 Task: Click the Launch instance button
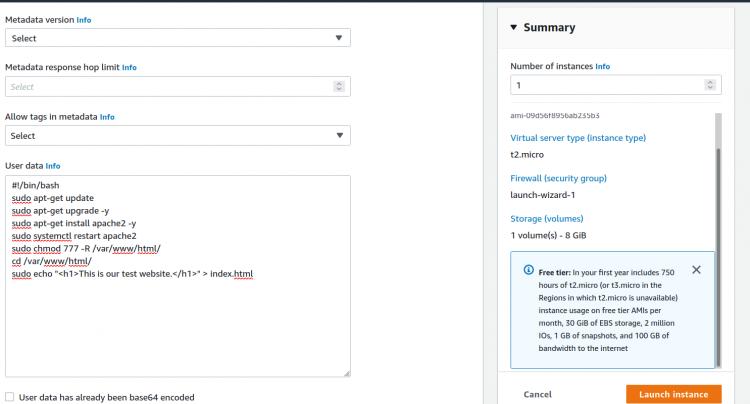point(674,394)
